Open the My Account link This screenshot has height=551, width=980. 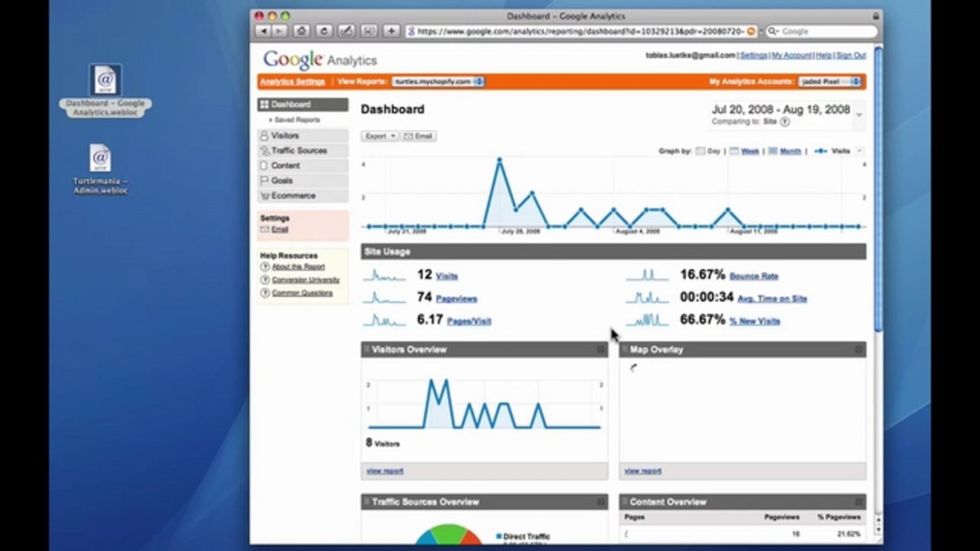791,55
